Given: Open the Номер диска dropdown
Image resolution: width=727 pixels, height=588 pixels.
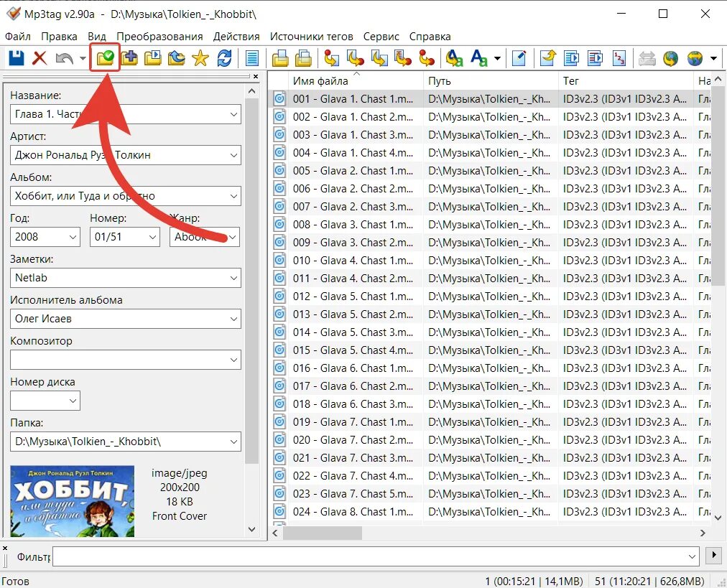Looking at the screenshot, I should click(x=73, y=401).
